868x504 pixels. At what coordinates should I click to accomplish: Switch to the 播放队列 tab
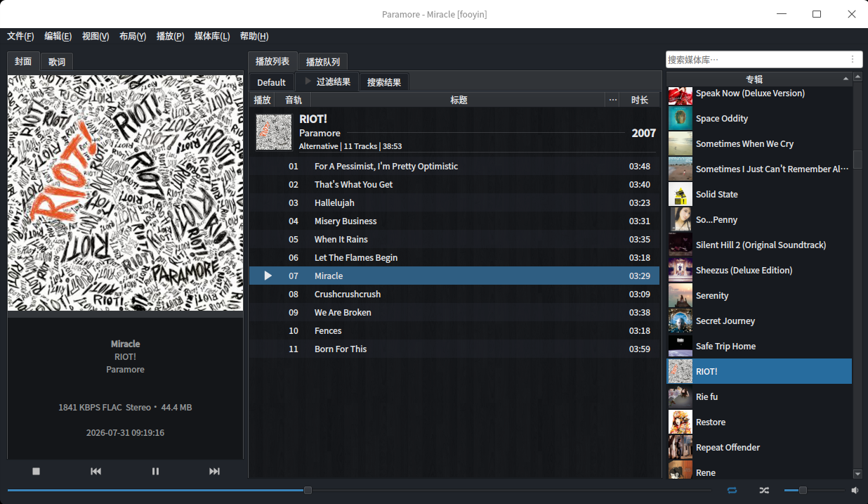click(323, 62)
